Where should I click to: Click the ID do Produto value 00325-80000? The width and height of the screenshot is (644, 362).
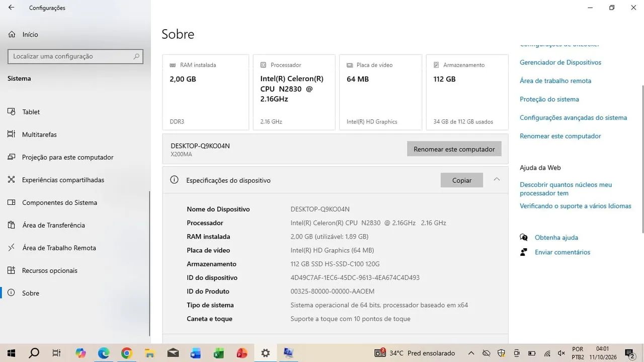(333, 291)
